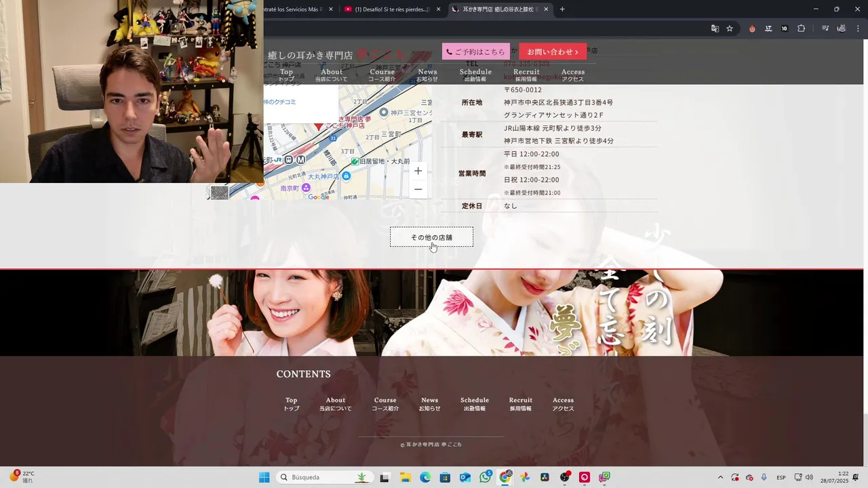The width and height of the screenshot is (868, 488).
Task: Open Course コース紹介 in header navigation
Action: pos(382,75)
